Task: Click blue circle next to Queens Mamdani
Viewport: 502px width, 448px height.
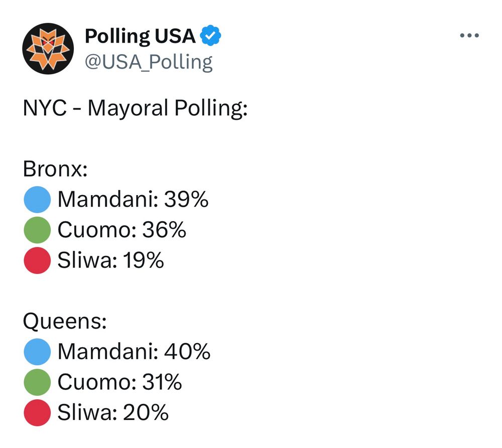Action: (x=37, y=352)
